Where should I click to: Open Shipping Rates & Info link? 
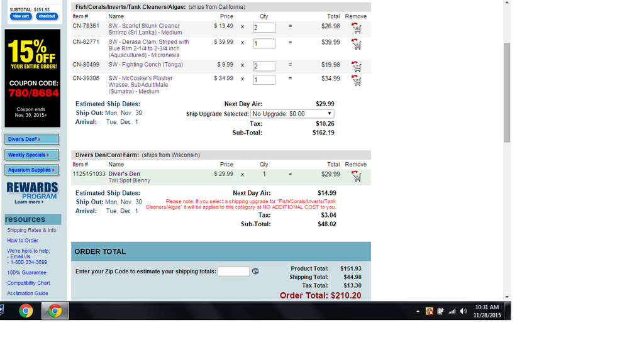click(31, 230)
